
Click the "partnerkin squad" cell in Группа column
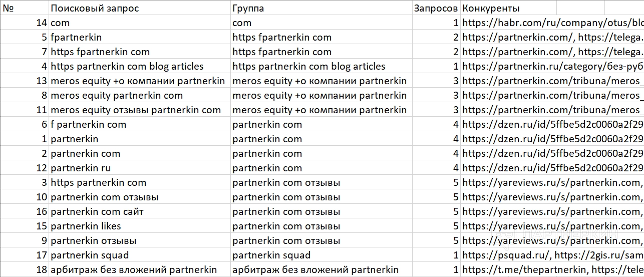coord(271,255)
